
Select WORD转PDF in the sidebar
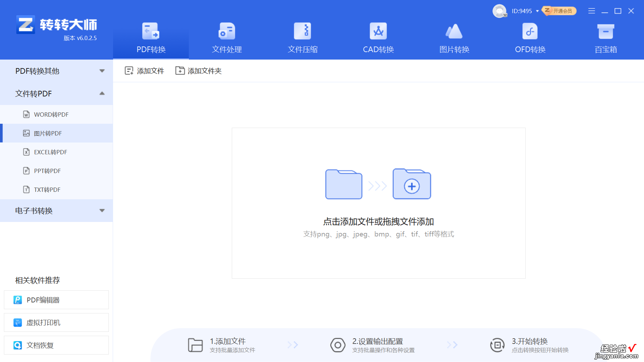pos(56,114)
